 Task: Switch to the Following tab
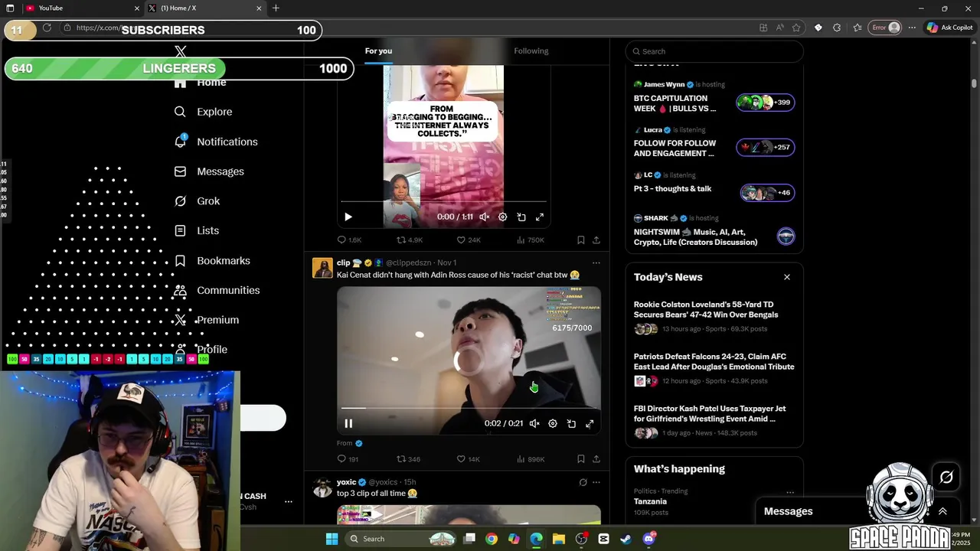[x=531, y=51]
